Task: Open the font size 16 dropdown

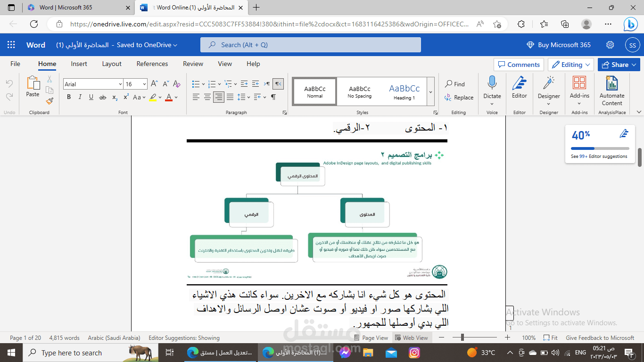Action: (x=144, y=84)
